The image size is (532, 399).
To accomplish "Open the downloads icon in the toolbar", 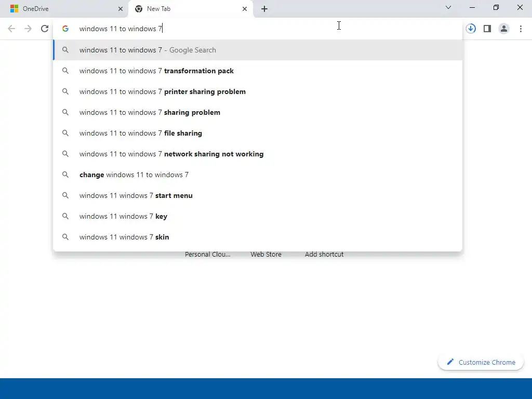I will [x=471, y=29].
